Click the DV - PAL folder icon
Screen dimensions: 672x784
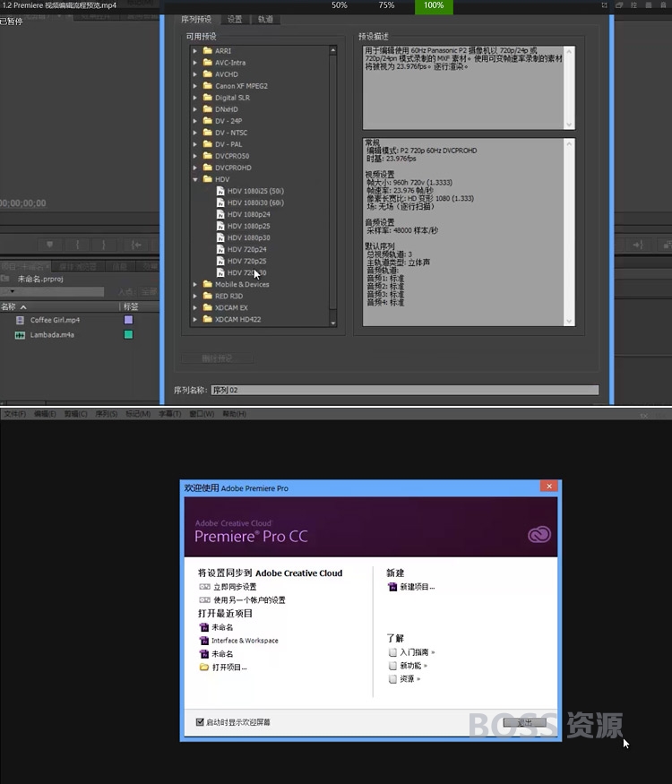pyautogui.click(x=208, y=144)
